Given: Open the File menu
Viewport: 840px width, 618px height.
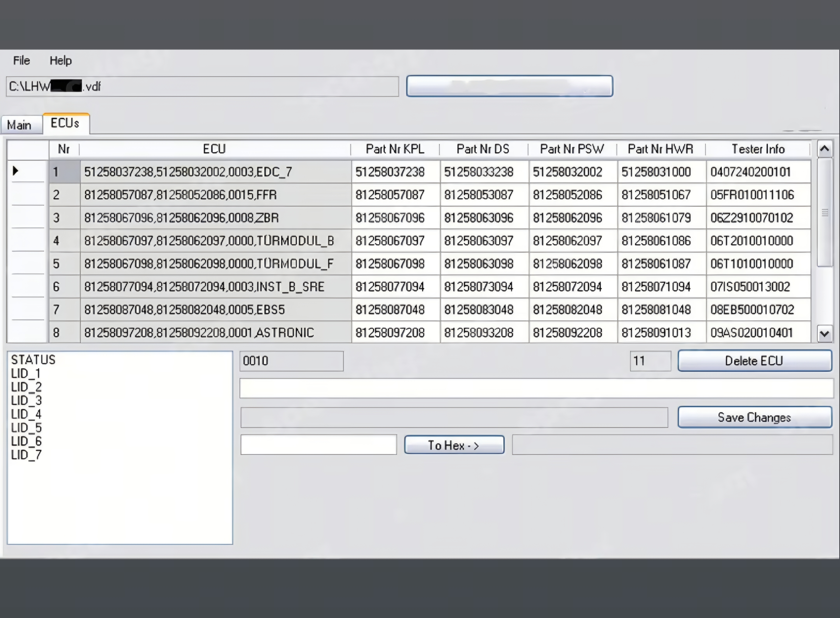Looking at the screenshot, I should [21, 60].
